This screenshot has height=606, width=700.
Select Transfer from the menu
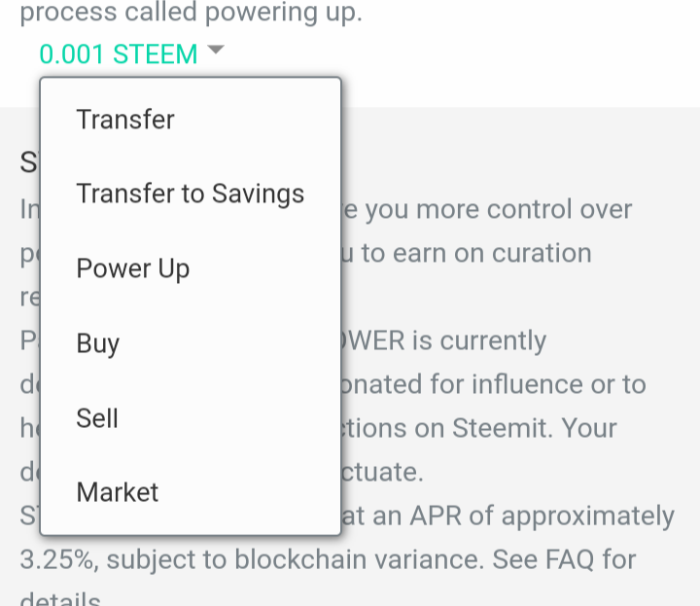(x=125, y=120)
